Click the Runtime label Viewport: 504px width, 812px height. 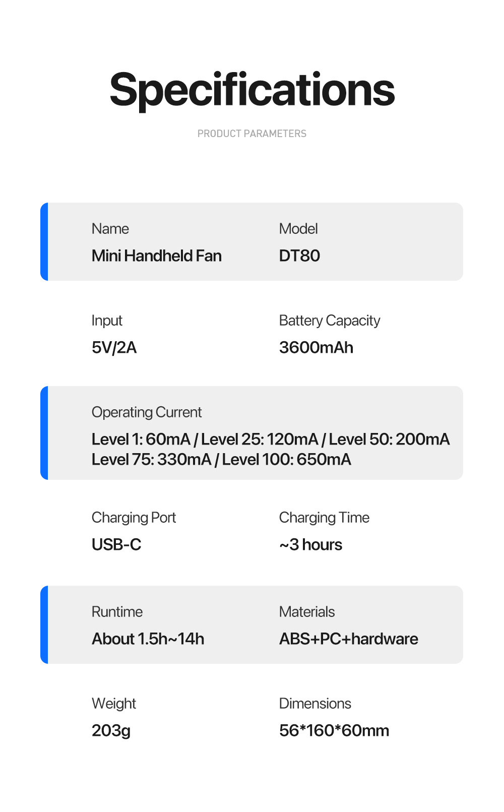point(117,612)
